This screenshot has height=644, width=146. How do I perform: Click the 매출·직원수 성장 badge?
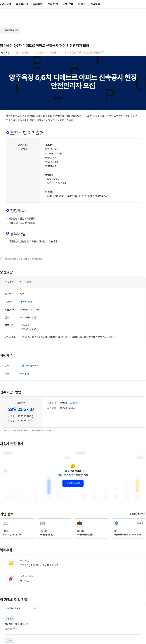[x=10, y=31]
